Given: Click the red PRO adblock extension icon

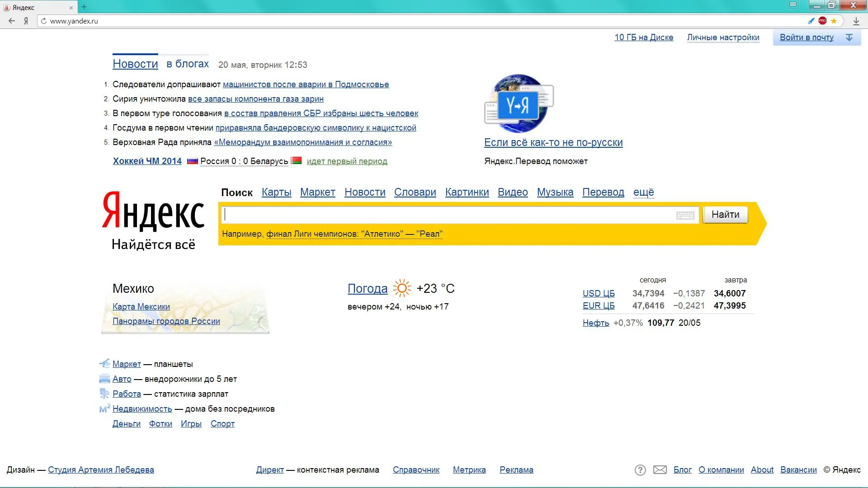Looking at the screenshot, I should [822, 21].
